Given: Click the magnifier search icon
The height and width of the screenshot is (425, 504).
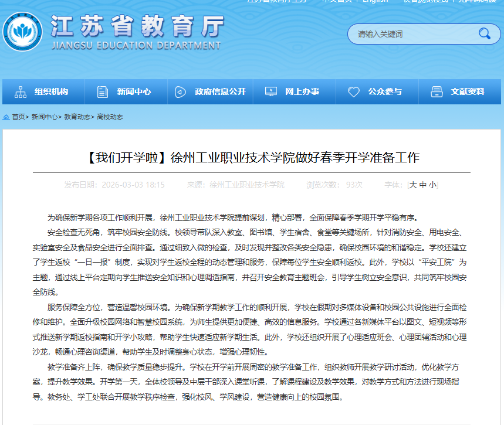Looking at the screenshot, I should click(x=484, y=33).
